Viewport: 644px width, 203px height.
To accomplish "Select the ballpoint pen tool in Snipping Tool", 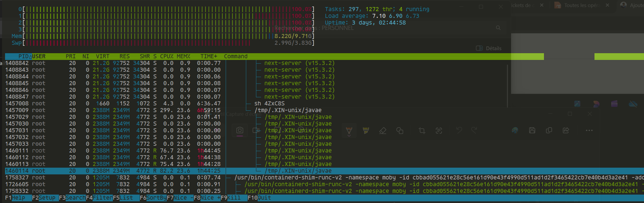I will (349, 131).
